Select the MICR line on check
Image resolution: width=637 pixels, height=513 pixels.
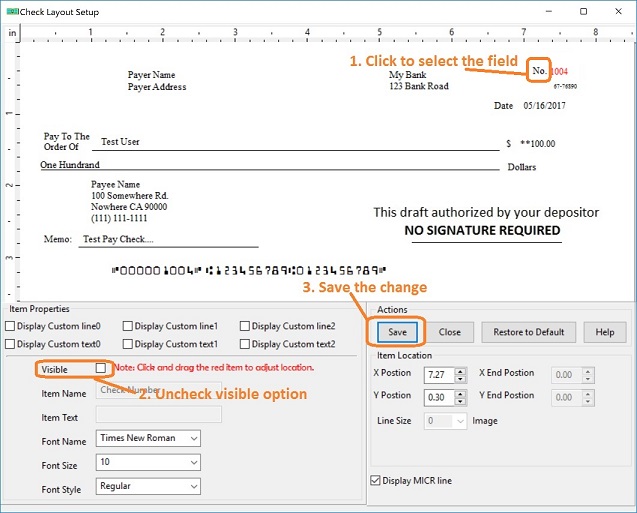coord(249,270)
